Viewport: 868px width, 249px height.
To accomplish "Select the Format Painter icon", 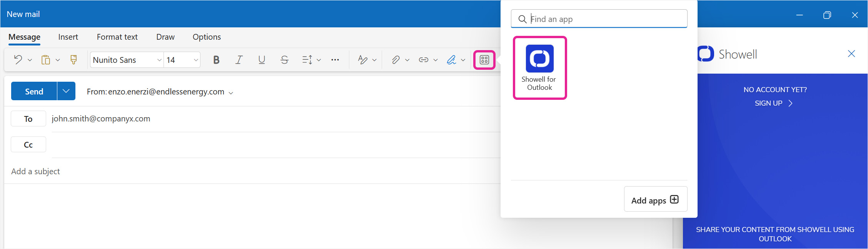I will pos(73,60).
